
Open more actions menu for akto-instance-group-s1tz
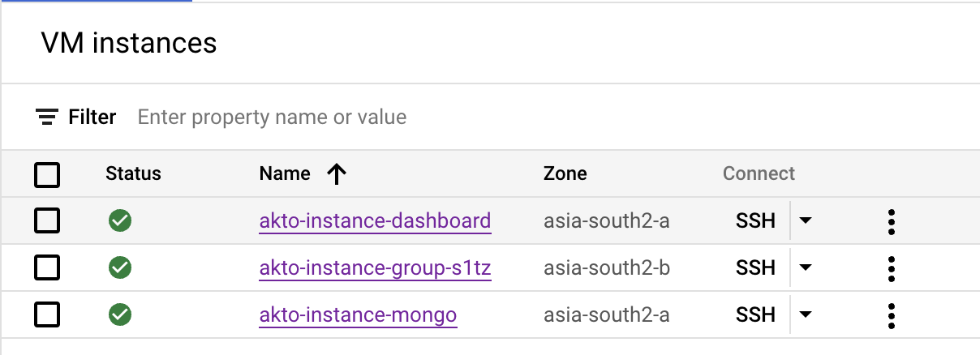[x=892, y=268]
